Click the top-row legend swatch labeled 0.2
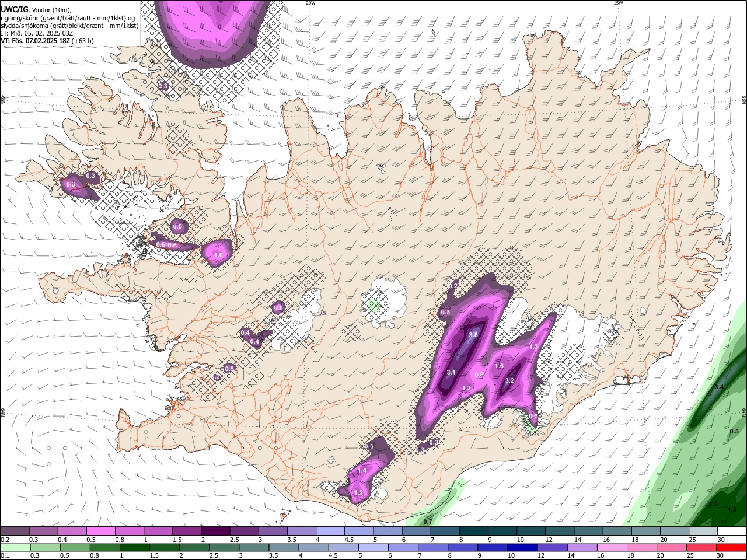The width and height of the screenshot is (747, 560). pos(15,531)
